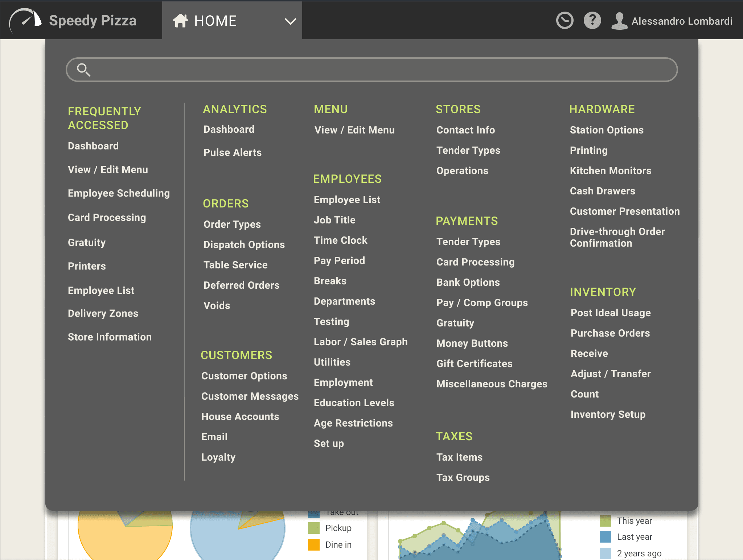The width and height of the screenshot is (743, 560).
Task: Select House Accounts
Action: point(240,416)
